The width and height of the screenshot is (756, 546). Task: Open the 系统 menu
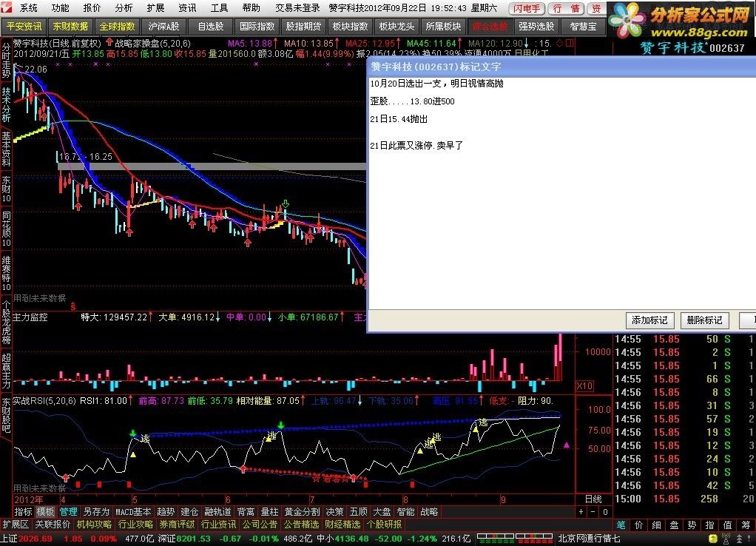click(28, 7)
